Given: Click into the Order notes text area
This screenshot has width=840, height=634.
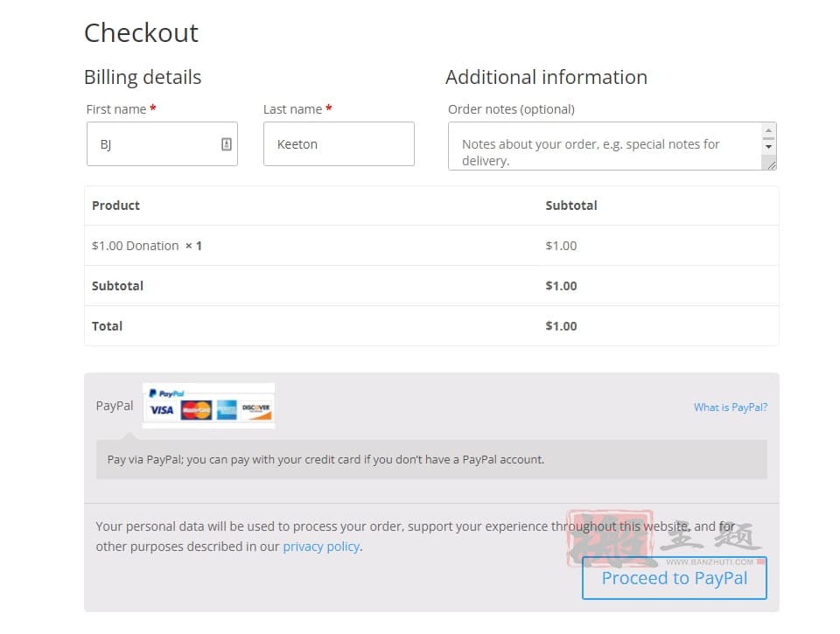Looking at the screenshot, I should point(605,146).
